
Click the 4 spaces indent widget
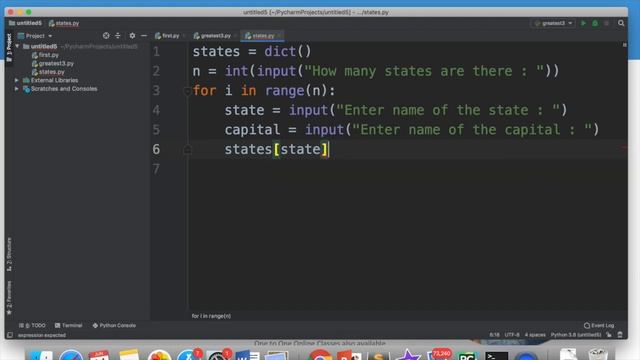535,335
